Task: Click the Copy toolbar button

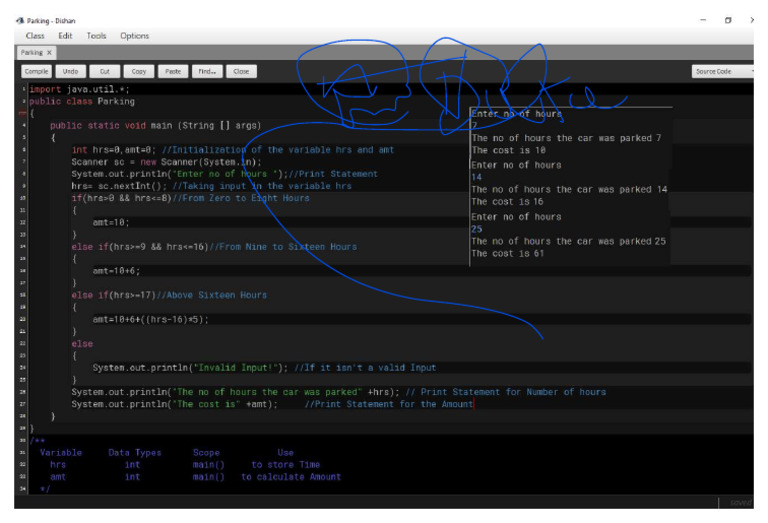Action: click(x=138, y=72)
